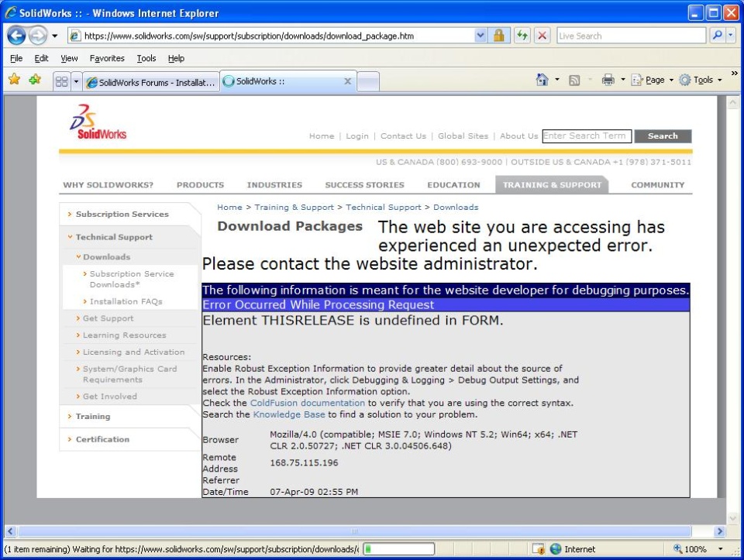Viewport: 744px width, 560px height.
Task: Open the File menu
Action: [16, 58]
